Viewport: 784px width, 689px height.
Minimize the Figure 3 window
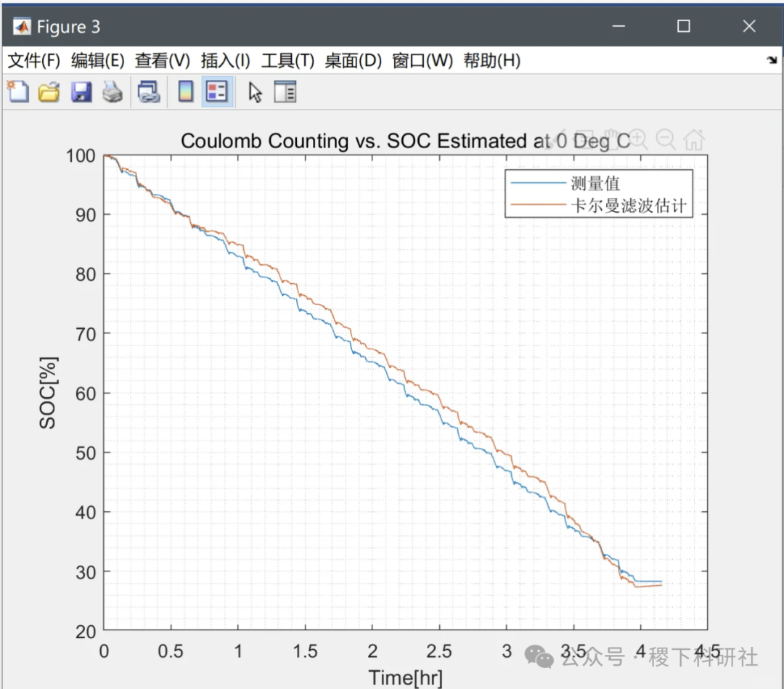tap(618, 26)
